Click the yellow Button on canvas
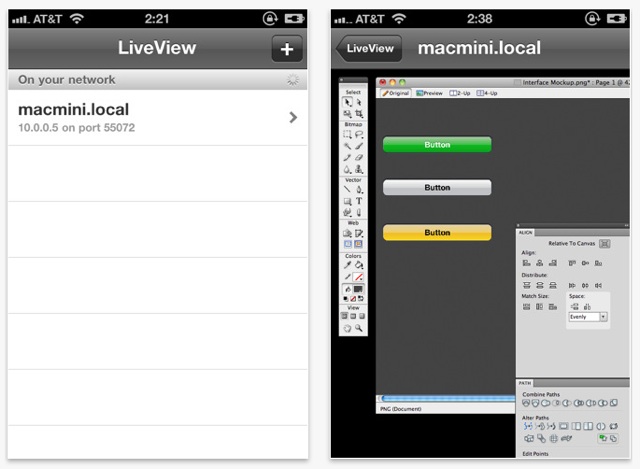This screenshot has height=469, width=640. (437, 232)
